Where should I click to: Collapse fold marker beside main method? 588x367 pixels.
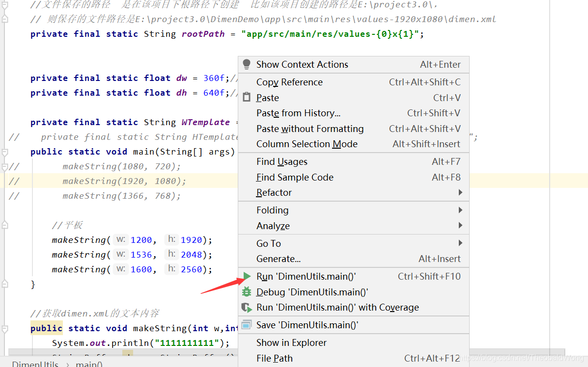pyautogui.click(x=5, y=152)
